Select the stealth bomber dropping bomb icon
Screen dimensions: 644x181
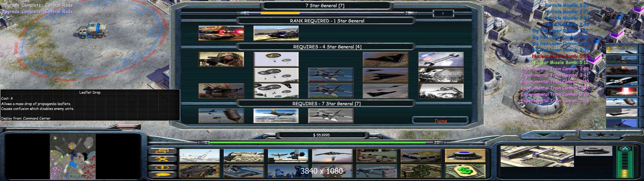tap(332, 156)
